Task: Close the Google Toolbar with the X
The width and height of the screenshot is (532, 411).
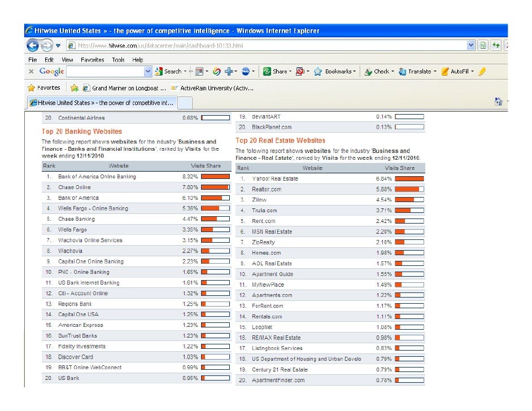Action: (x=31, y=71)
